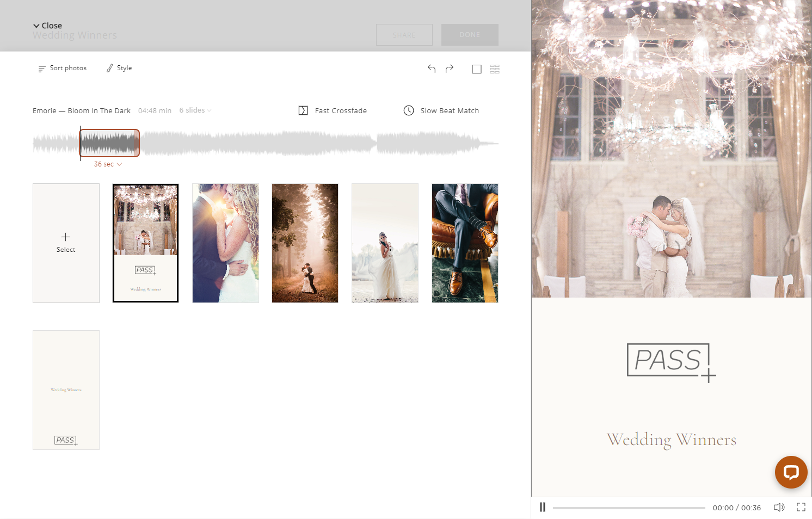
Task: Pause the slideshow preview
Action: click(543, 507)
